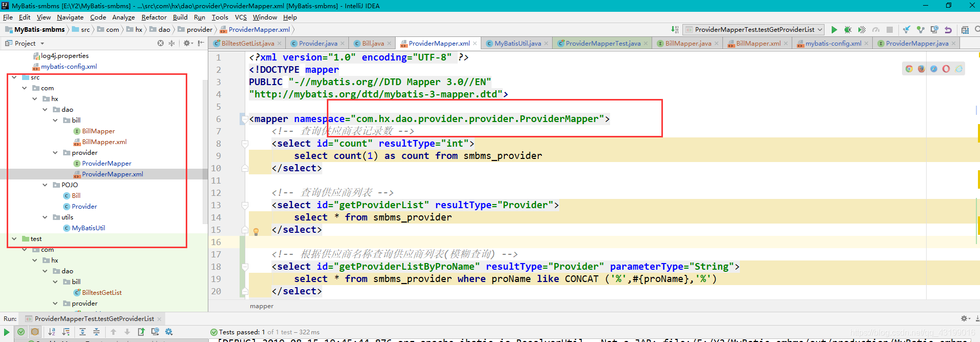980x342 pixels.
Task: Switch to the BillMapper.xml editor tab
Action: (758, 44)
